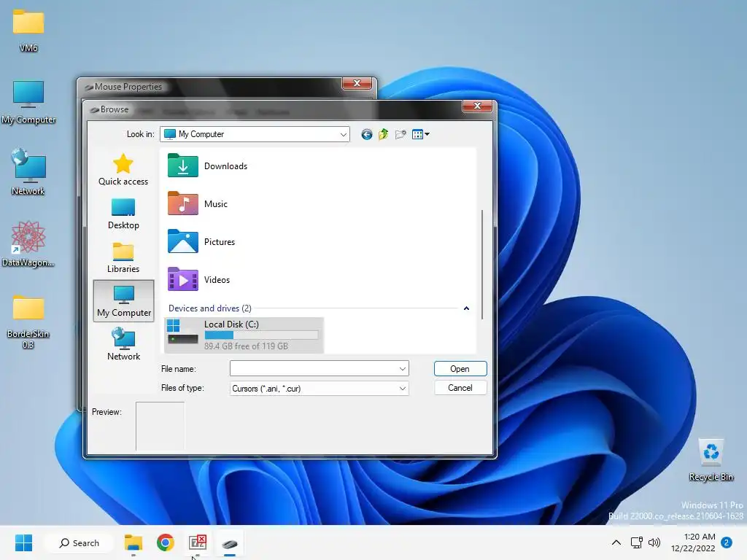
Task: Select the Music folder icon
Action: coord(183,204)
